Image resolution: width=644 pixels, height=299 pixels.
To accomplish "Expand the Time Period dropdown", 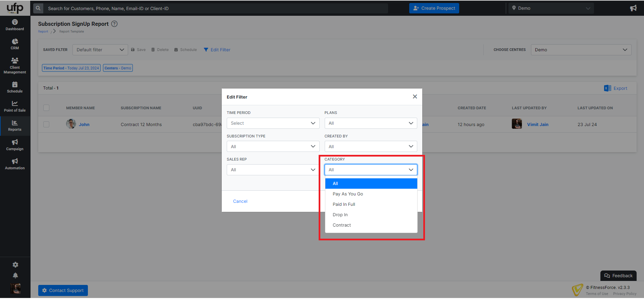I will coord(273,123).
